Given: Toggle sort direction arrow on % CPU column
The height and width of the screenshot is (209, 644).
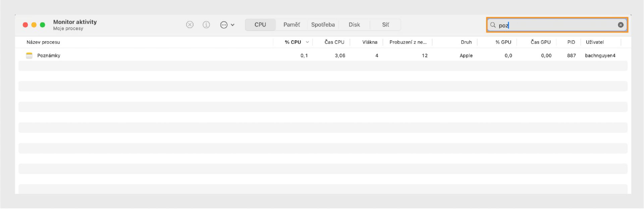Looking at the screenshot, I should 307,42.
